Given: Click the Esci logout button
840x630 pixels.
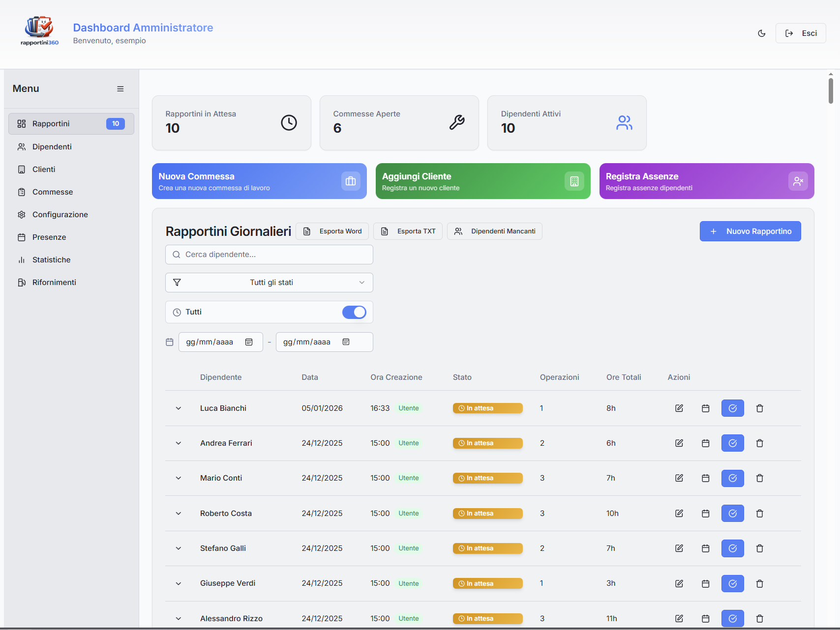Looking at the screenshot, I should 801,33.
